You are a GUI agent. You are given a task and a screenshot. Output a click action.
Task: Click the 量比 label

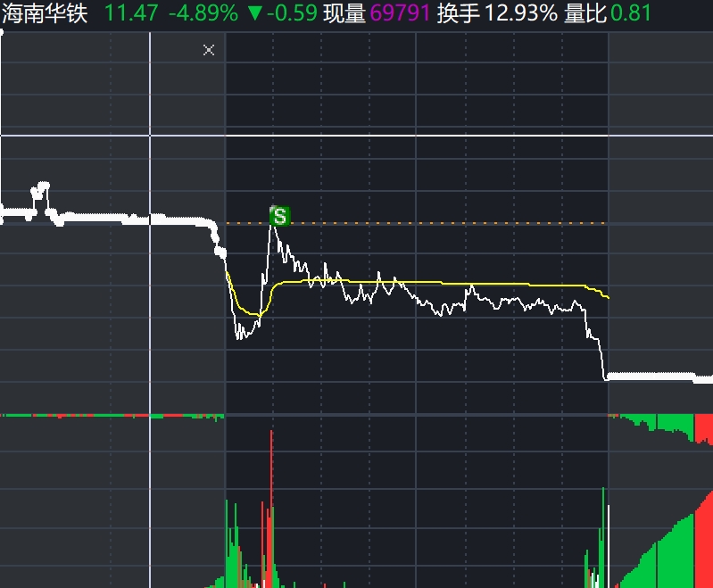(585, 13)
